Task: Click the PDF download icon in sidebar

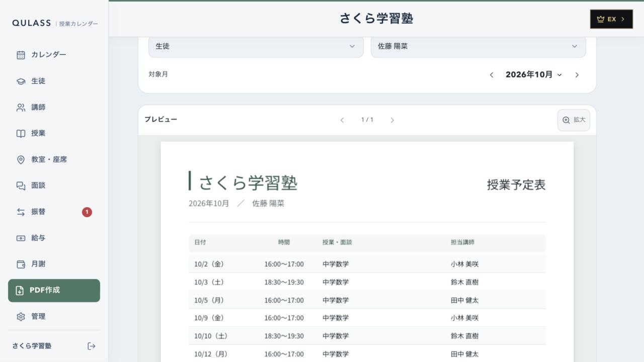Action: pyautogui.click(x=20, y=290)
